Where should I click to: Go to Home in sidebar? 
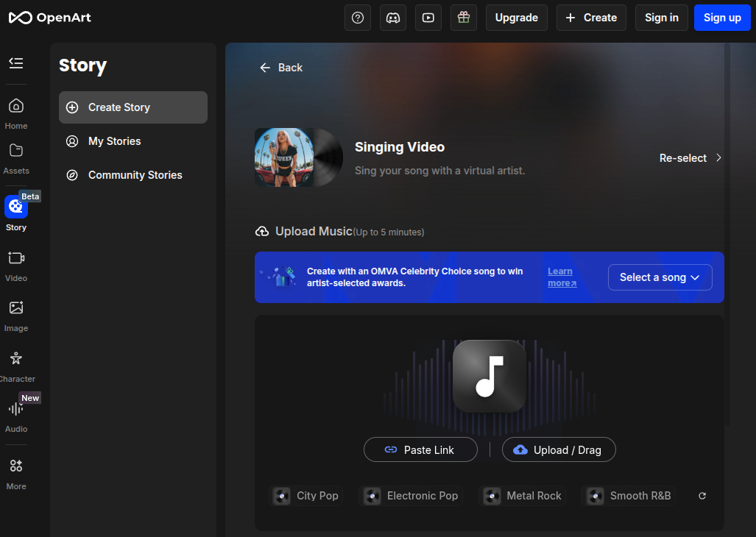coord(16,113)
